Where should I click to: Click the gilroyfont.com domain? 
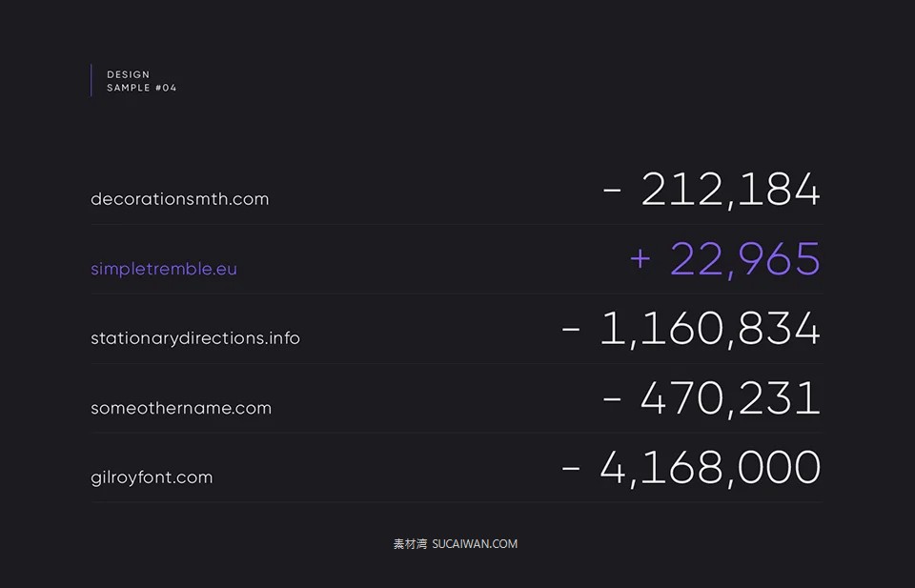(x=152, y=477)
